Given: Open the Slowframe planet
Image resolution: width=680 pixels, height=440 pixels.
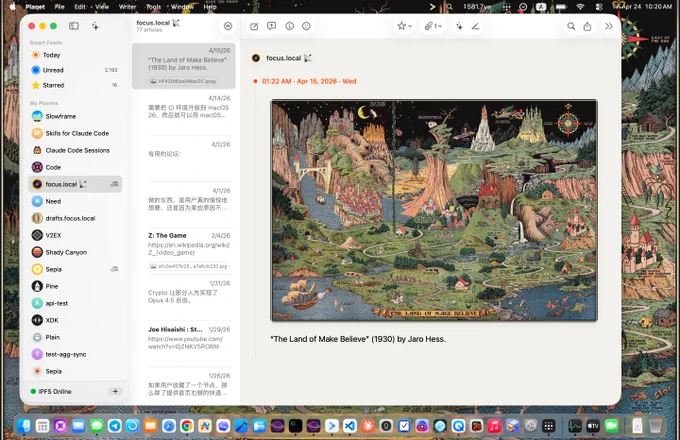Looking at the screenshot, I should pyautogui.click(x=75, y=116).
